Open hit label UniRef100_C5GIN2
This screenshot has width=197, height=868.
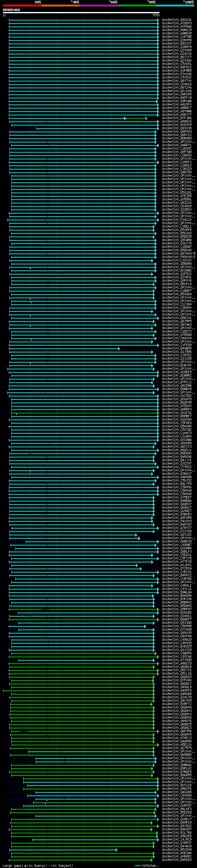coord(176,430)
